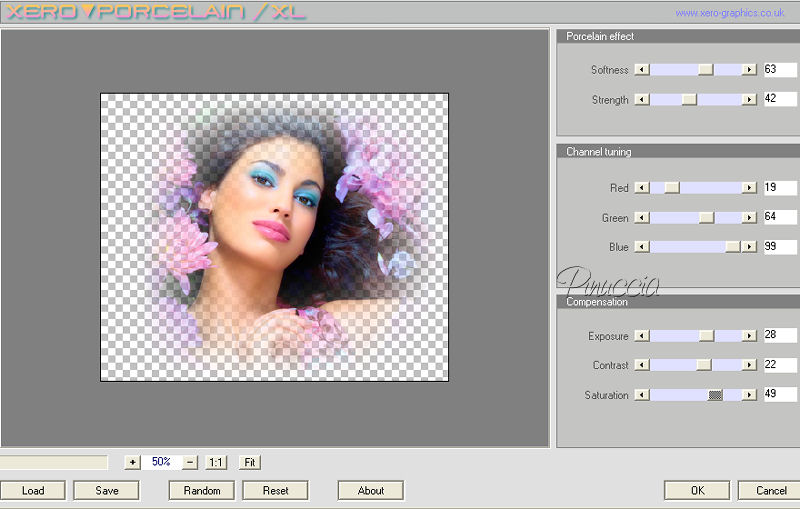The image size is (800, 509).
Task: Click the Green channel slider thumb
Action: [707, 218]
